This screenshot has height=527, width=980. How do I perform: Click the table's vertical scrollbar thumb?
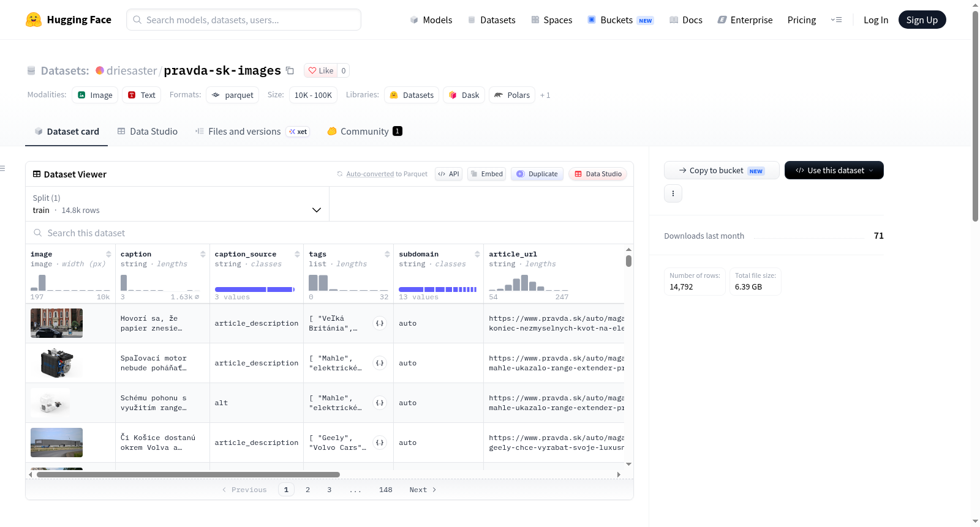point(628,261)
